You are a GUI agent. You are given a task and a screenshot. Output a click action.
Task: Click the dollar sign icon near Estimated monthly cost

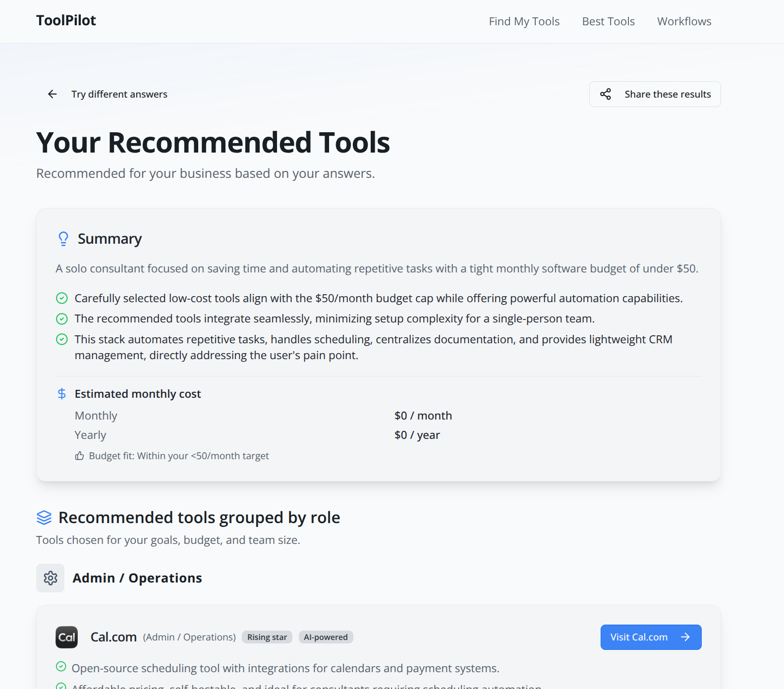[61, 394]
